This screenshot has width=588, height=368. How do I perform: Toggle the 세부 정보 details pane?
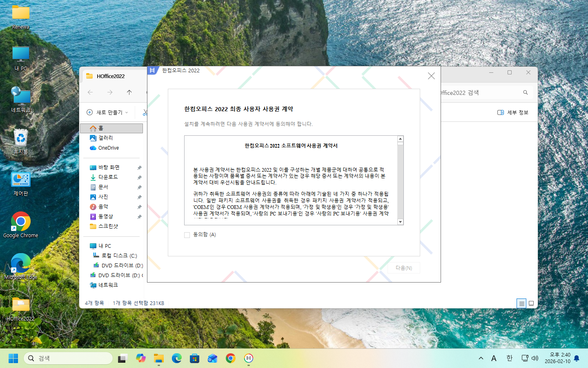tap(512, 112)
